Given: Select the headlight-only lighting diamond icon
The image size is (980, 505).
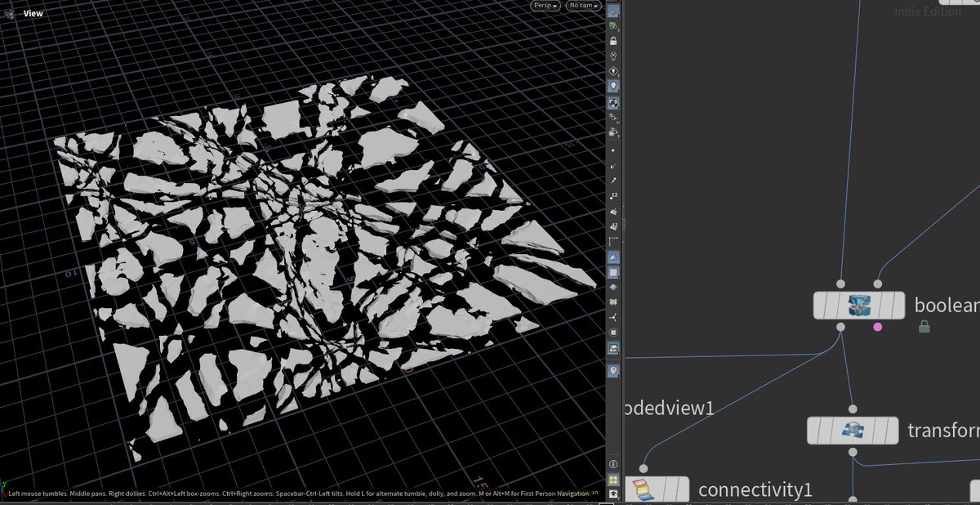Looking at the screenshot, I should point(613,70).
